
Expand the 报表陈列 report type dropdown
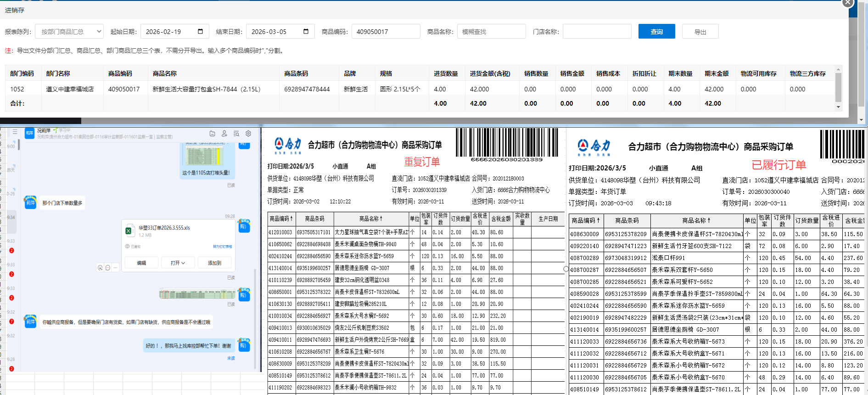tap(69, 32)
